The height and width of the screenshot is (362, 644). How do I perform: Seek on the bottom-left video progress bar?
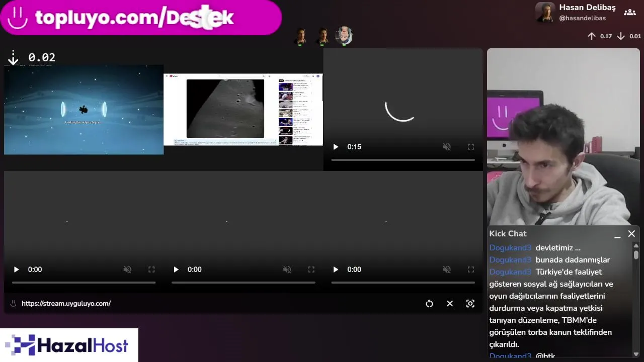point(84,283)
